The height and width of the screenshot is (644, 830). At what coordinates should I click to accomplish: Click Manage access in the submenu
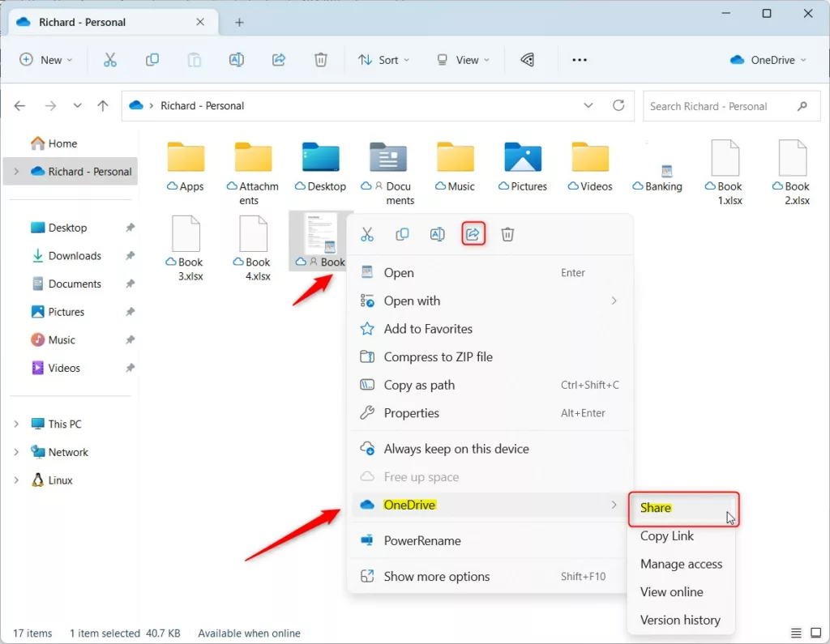[x=681, y=564]
